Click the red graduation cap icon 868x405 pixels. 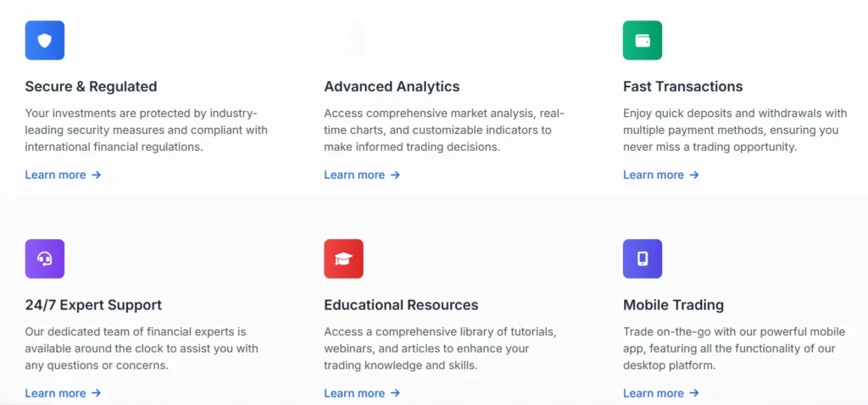(x=343, y=259)
